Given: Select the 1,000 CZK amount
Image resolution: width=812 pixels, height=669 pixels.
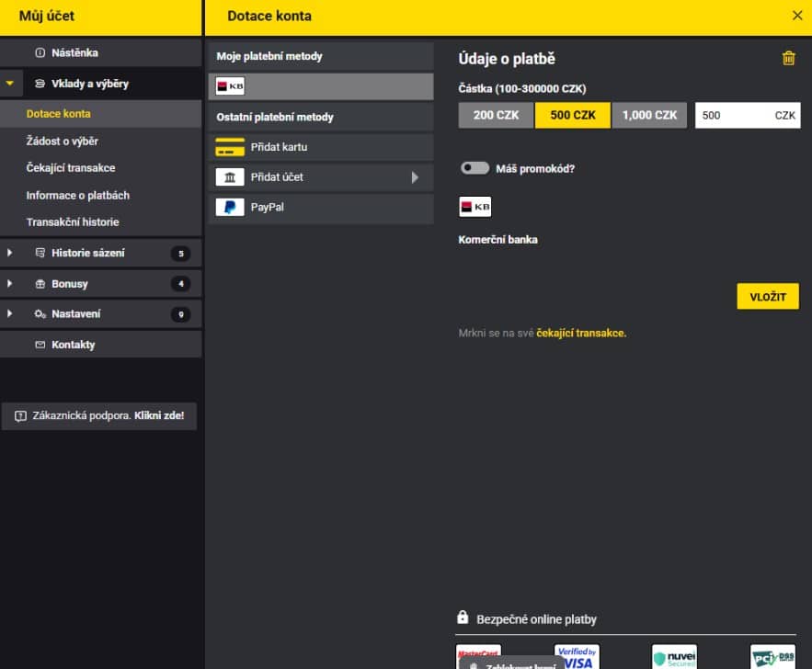Looking at the screenshot, I should 649,115.
